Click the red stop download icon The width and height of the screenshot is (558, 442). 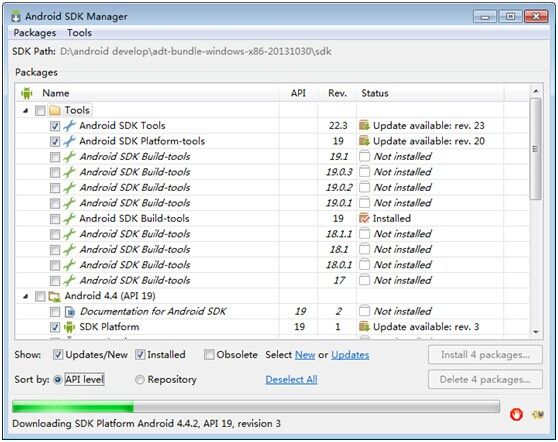[516, 414]
